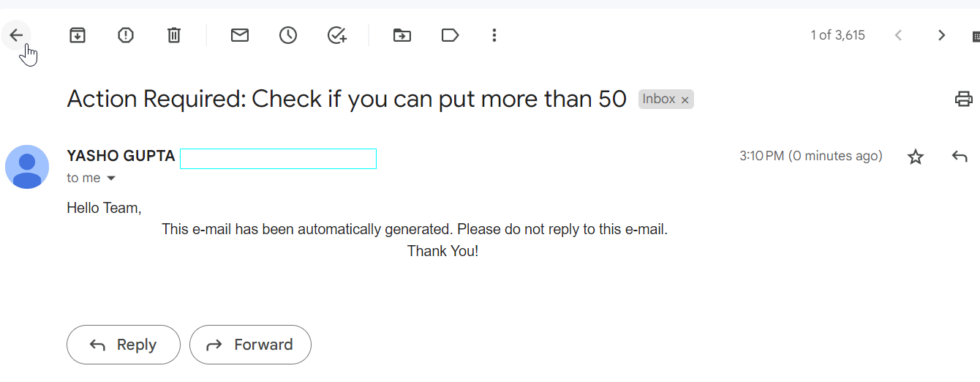The image size is (980, 382).
Task: Add this email to Tasks
Action: pos(336,35)
